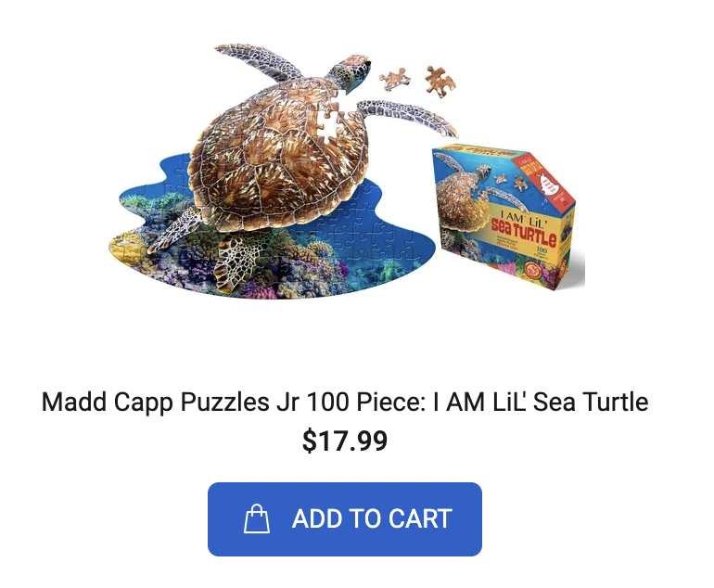The width and height of the screenshot is (714, 588).
Task: Click the red Sea Turtle text on box
Action: pos(524,232)
